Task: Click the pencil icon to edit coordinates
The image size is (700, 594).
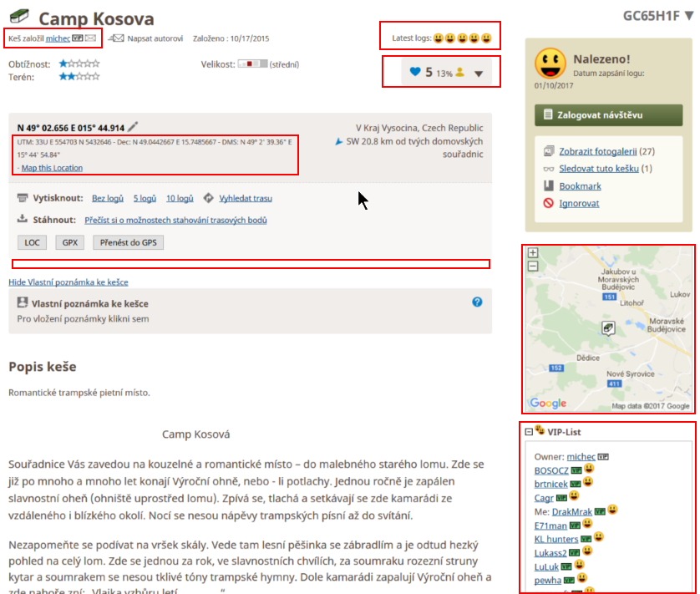Action: point(133,127)
